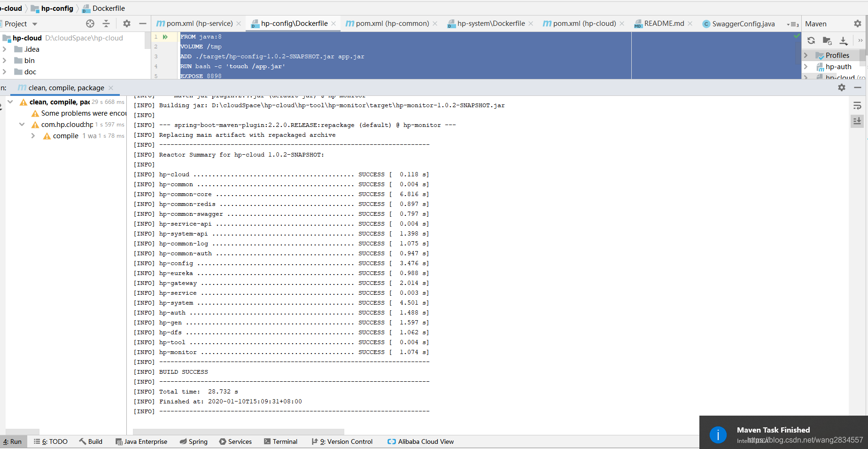Click the locate file crosshair icon
Viewport: 868px width, 449px height.
click(90, 24)
